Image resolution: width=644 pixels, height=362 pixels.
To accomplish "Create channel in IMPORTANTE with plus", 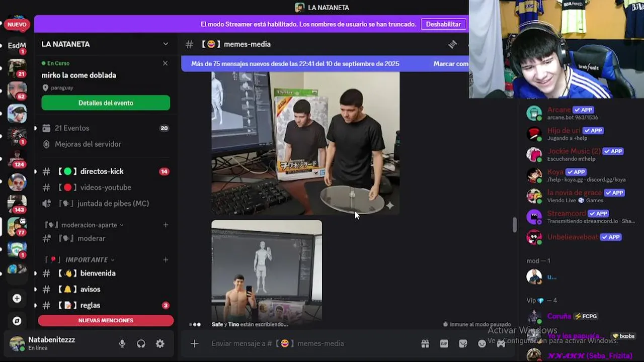I will coord(166,259).
